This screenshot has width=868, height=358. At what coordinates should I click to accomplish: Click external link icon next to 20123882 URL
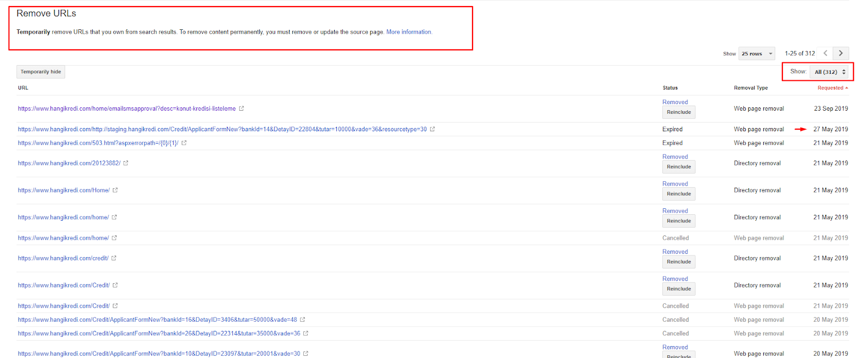tap(126, 163)
